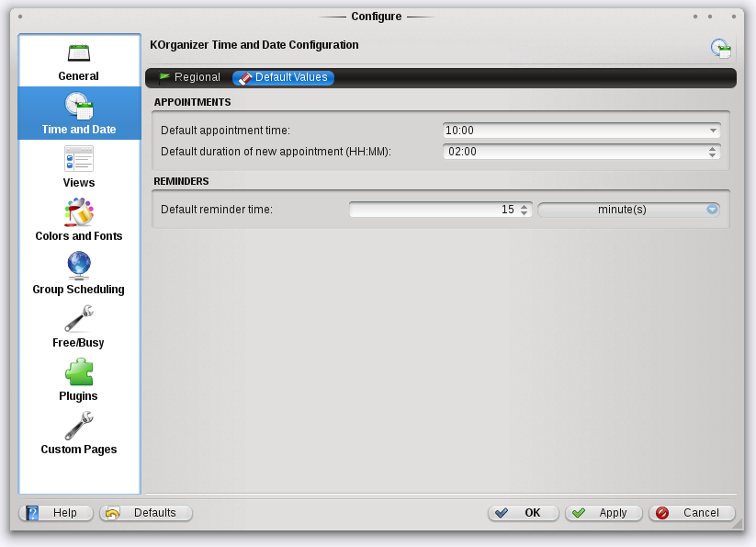Click the Custom Pages label
Viewport: 756px width, 547px height.
[79, 450]
